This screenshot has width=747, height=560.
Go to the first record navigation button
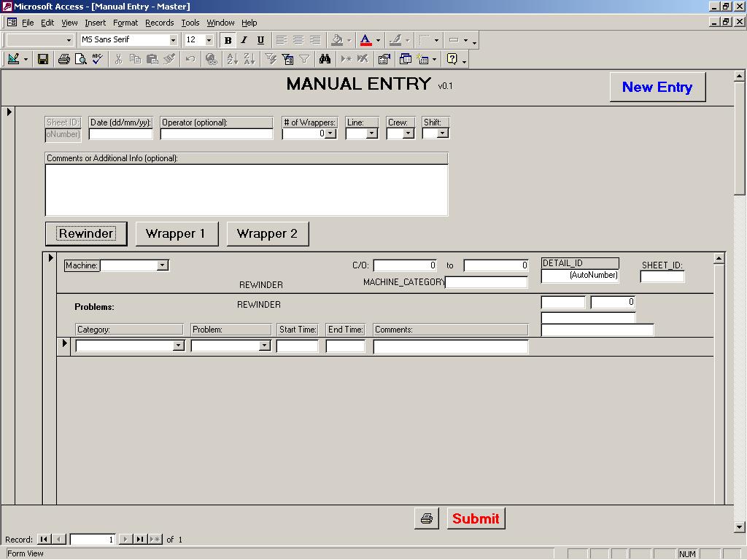click(x=43, y=539)
